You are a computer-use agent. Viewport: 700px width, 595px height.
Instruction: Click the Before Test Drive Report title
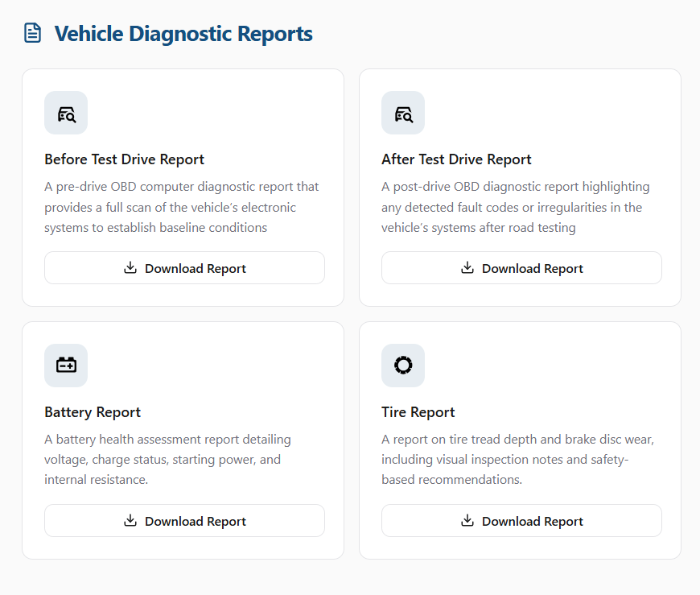[124, 159]
